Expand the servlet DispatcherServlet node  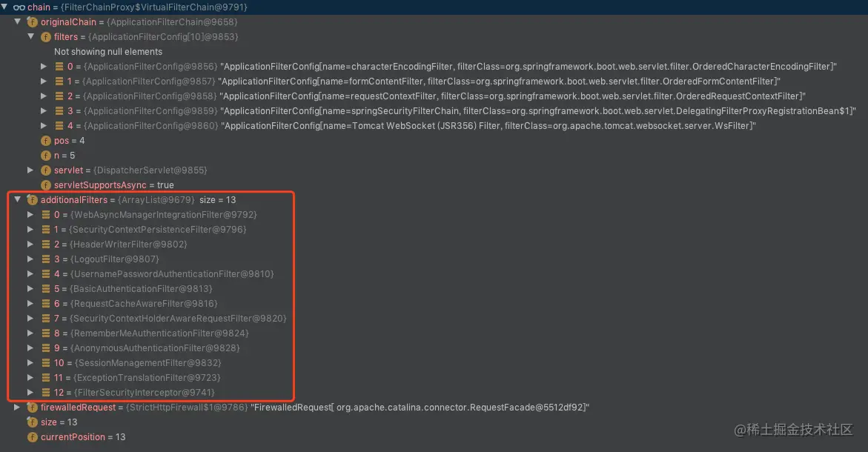coord(31,170)
